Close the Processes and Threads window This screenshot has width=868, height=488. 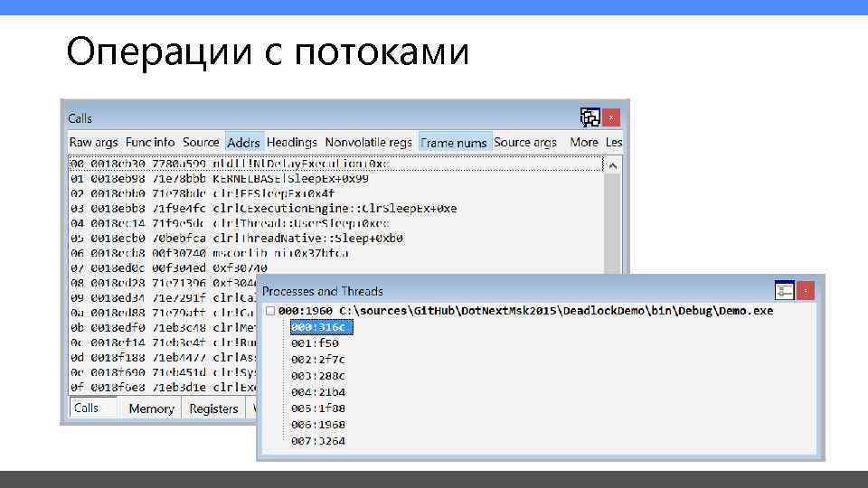coord(806,290)
